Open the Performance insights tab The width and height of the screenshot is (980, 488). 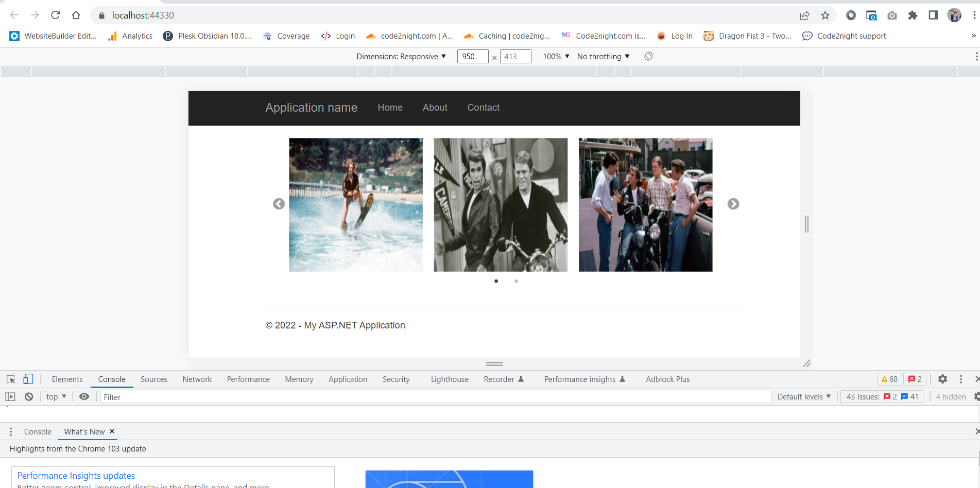pos(584,379)
